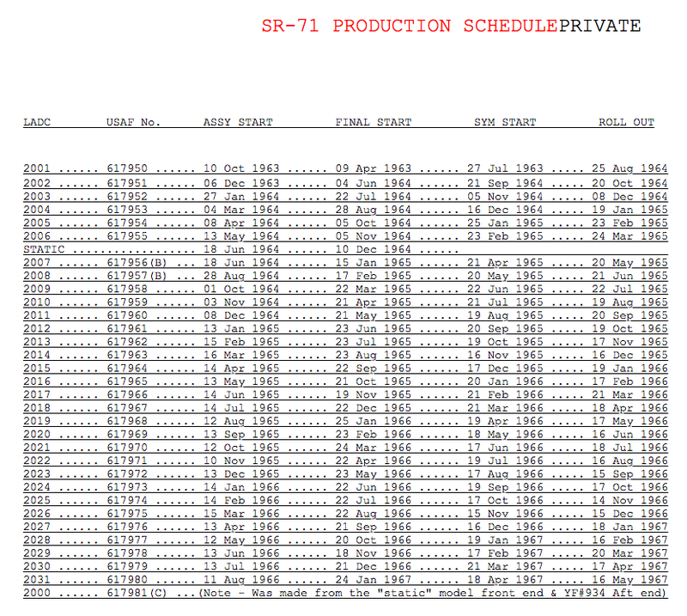Select USAF number 617950

[127, 168]
